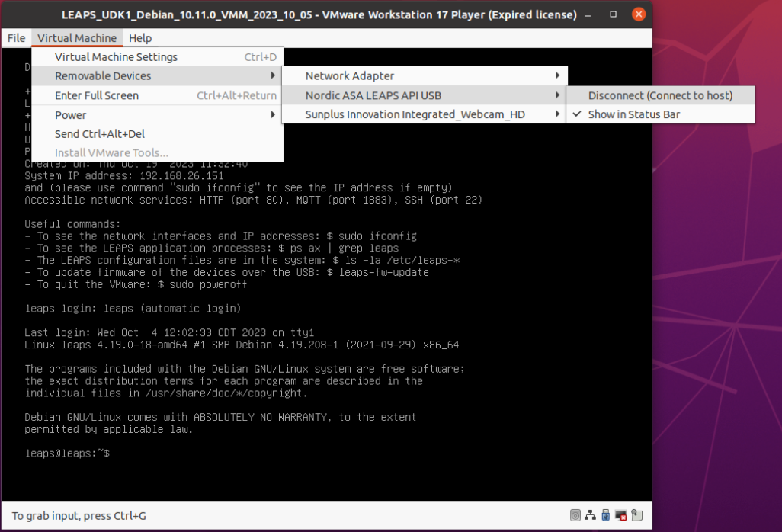The image size is (782, 532).
Task: Expand Nordic ASA LEAPS API USB arrow
Action: coord(557,95)
